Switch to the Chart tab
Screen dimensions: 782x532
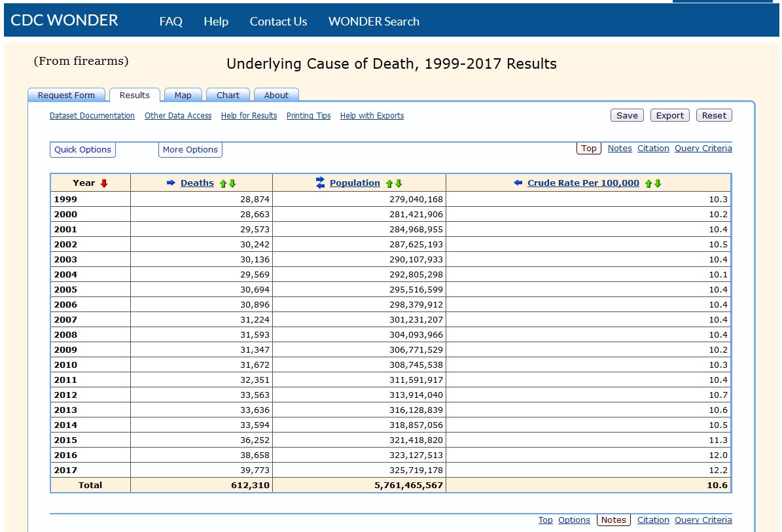[228, 96]
